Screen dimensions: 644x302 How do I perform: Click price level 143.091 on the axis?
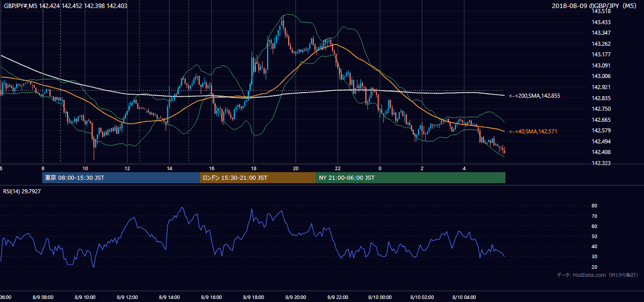pos(601,65)
